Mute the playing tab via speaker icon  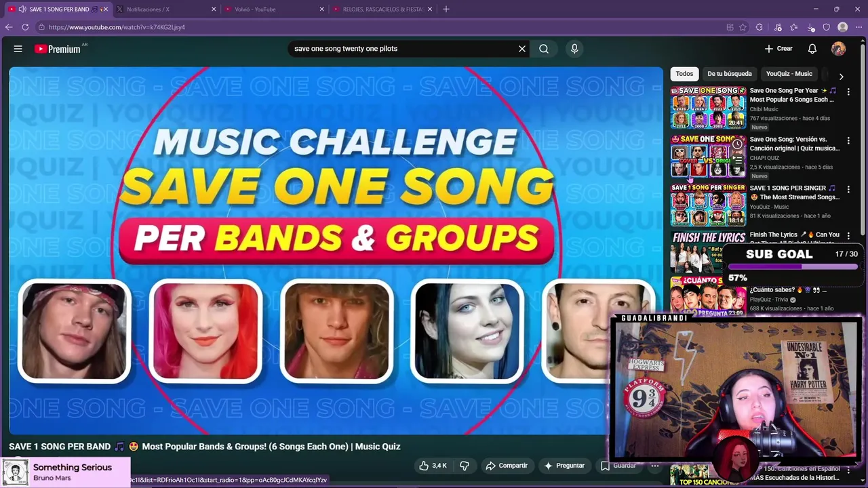click(22, 9)
